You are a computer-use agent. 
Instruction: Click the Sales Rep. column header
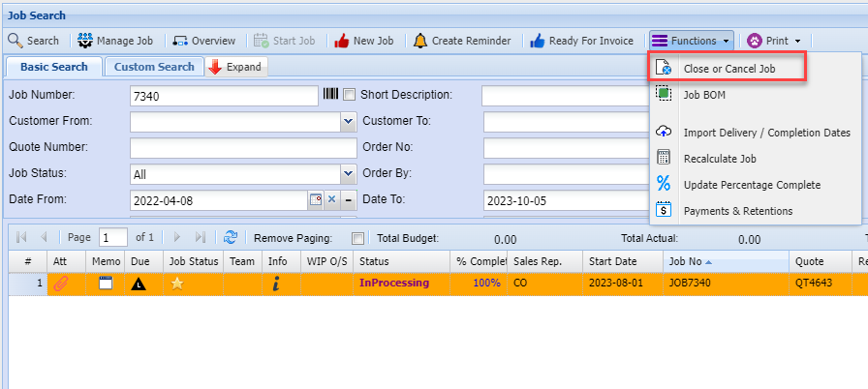pyautogui.click(x=544, y=261)
